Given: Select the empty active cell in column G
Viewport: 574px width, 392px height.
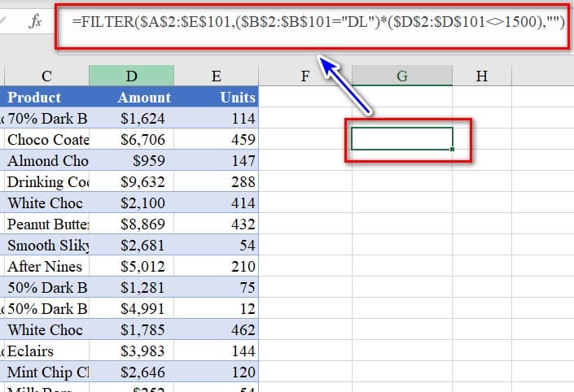Looking at the screenshot, I should 401,139.
